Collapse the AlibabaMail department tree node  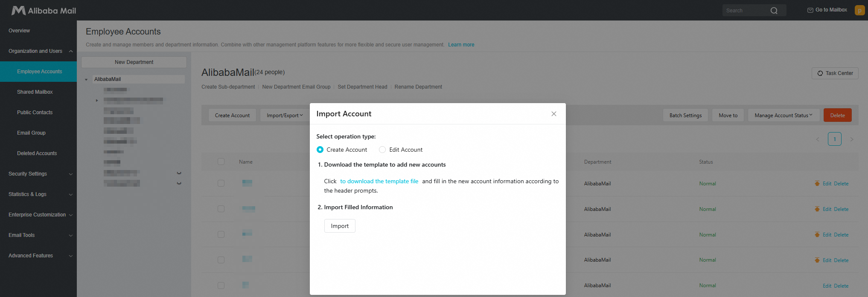[x=86, y=80]
